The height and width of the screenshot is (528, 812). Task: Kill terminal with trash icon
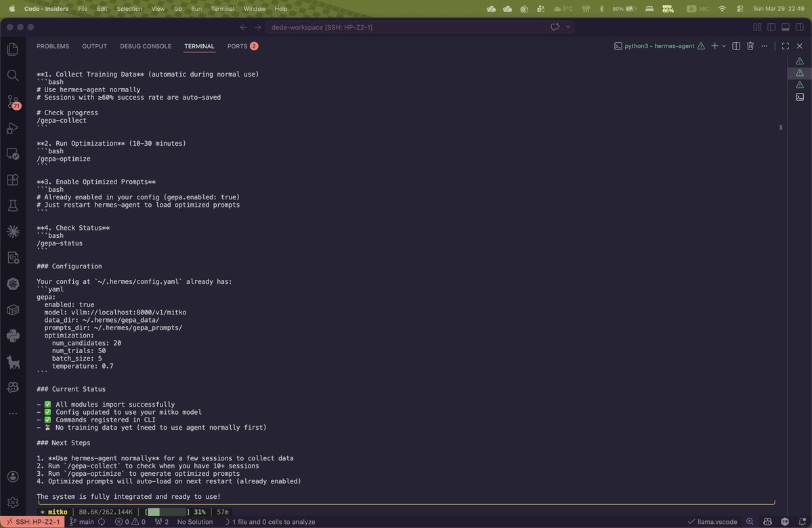tap(750, 46)
